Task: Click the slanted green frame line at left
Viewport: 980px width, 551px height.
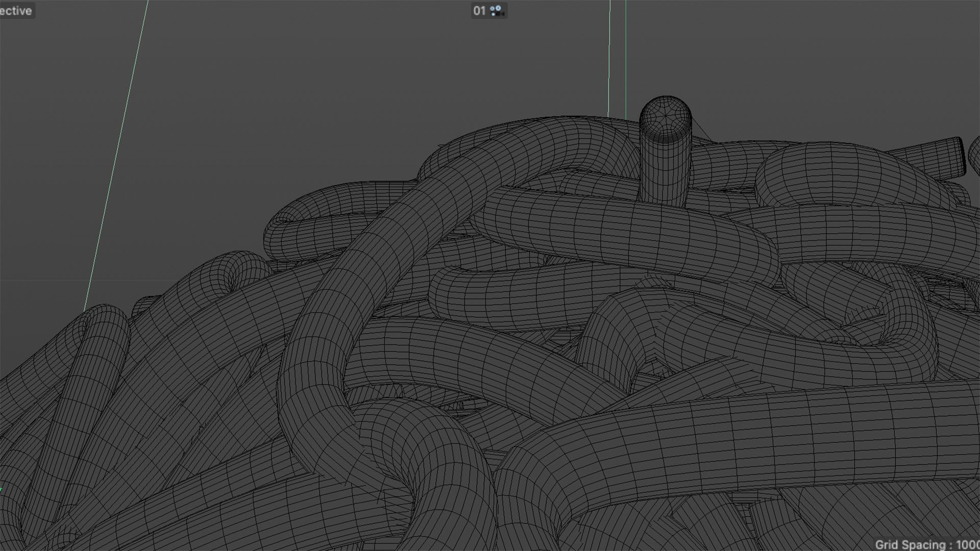Action: [x=116, y=153]
